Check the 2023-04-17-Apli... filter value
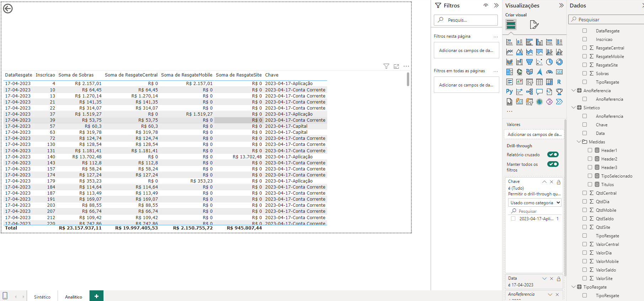The width and height of the screenshot is (644, 301). click(513, 218)
